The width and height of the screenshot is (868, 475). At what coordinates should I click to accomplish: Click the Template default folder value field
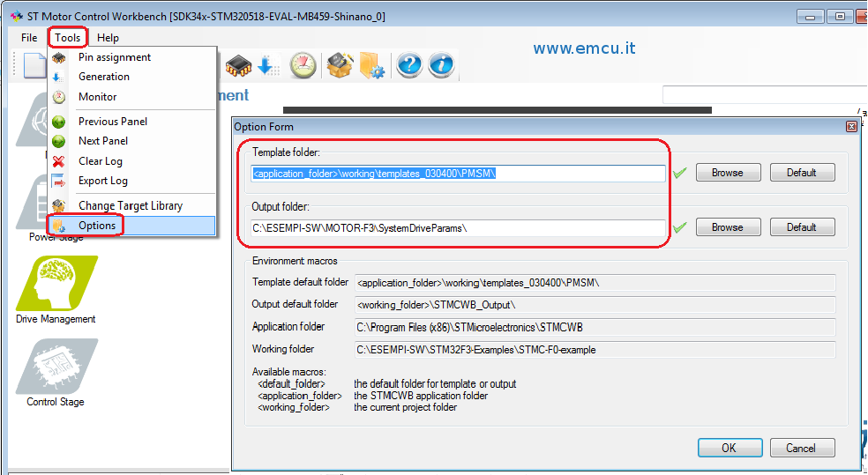click(x=595, y=283)
